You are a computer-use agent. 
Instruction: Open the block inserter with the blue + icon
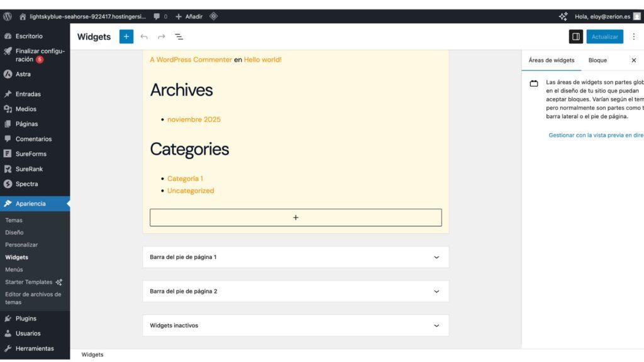pyautogui.click(x=126, y=36)
